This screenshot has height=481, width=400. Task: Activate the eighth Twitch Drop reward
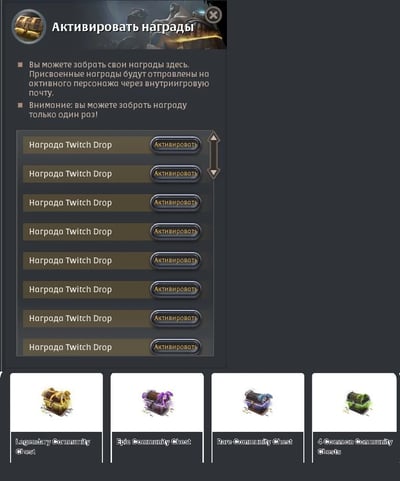click(175, 347)
